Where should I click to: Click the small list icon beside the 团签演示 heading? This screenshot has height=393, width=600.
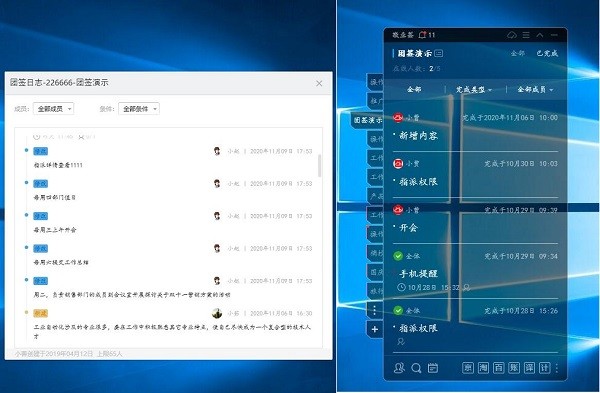coord(439,53)
